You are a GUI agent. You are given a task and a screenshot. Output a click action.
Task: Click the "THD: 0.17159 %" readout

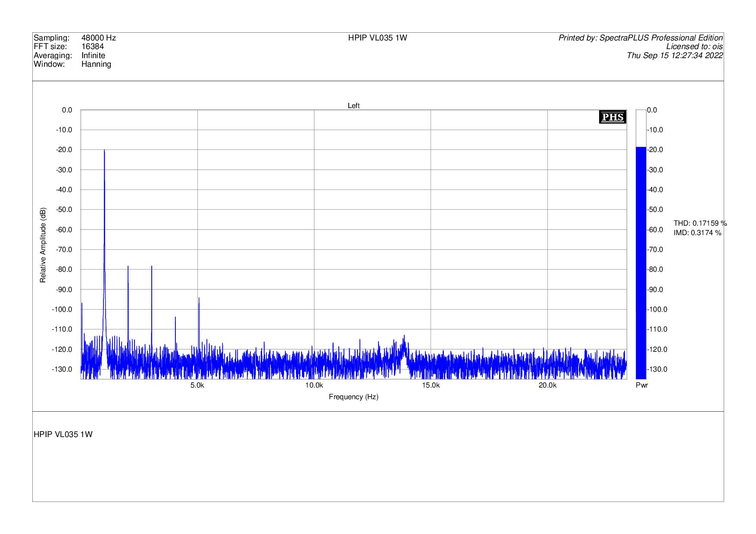tap(700, 223)
